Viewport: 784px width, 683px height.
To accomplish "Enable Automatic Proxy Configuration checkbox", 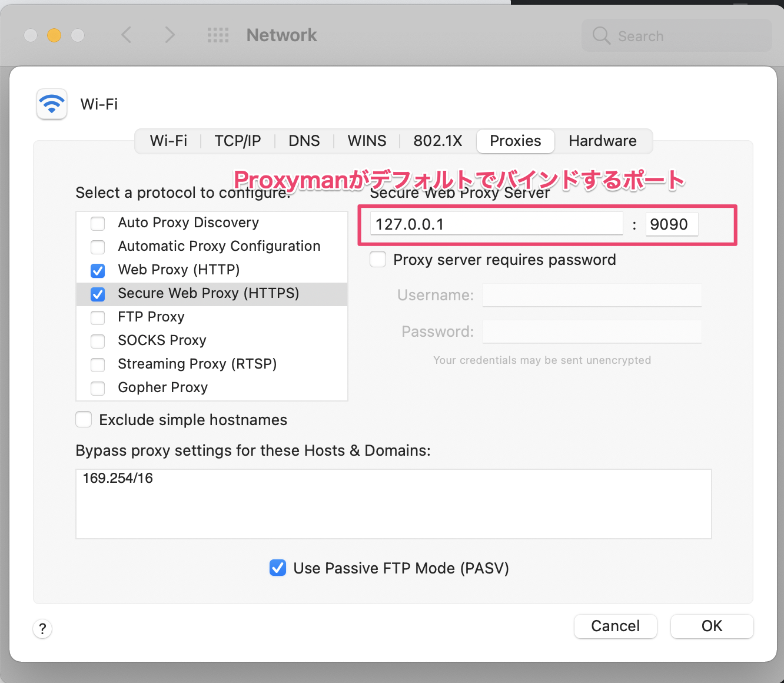I will click(x=98, y=247).
